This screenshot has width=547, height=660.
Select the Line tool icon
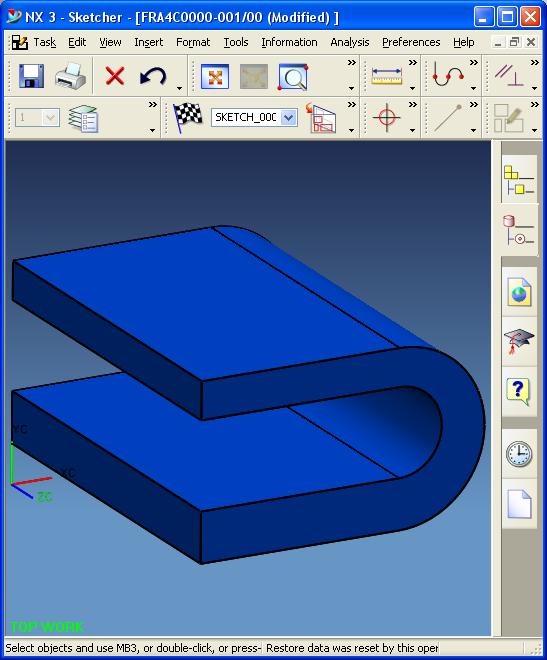tap(448, 117)
